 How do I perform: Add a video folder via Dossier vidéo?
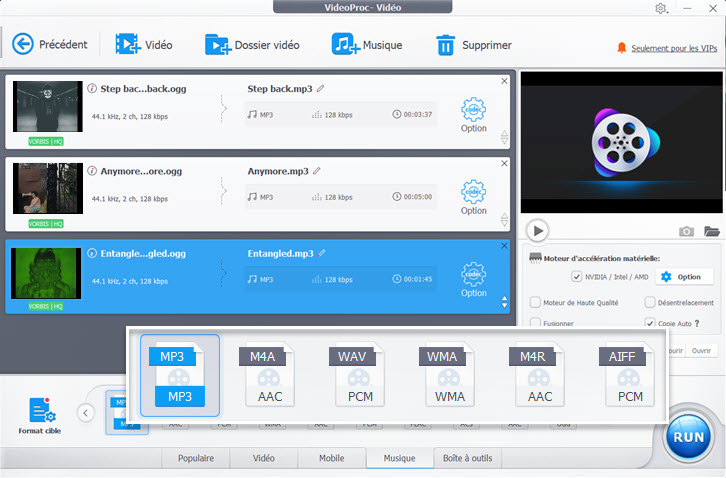[252, 44]
